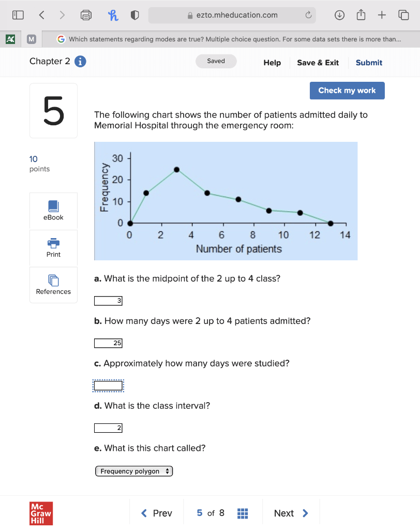Click the answer field for part c
This screenshot has width=420, height=530.
108,386
